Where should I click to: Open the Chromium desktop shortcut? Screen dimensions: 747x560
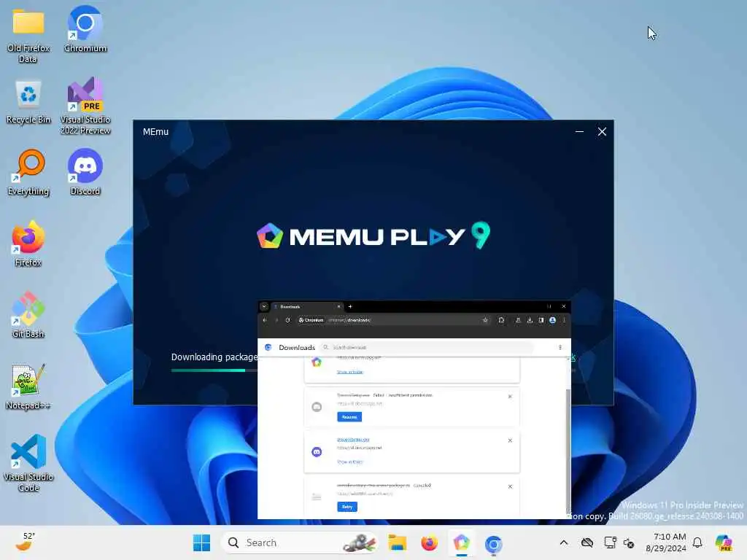point(85,29)
